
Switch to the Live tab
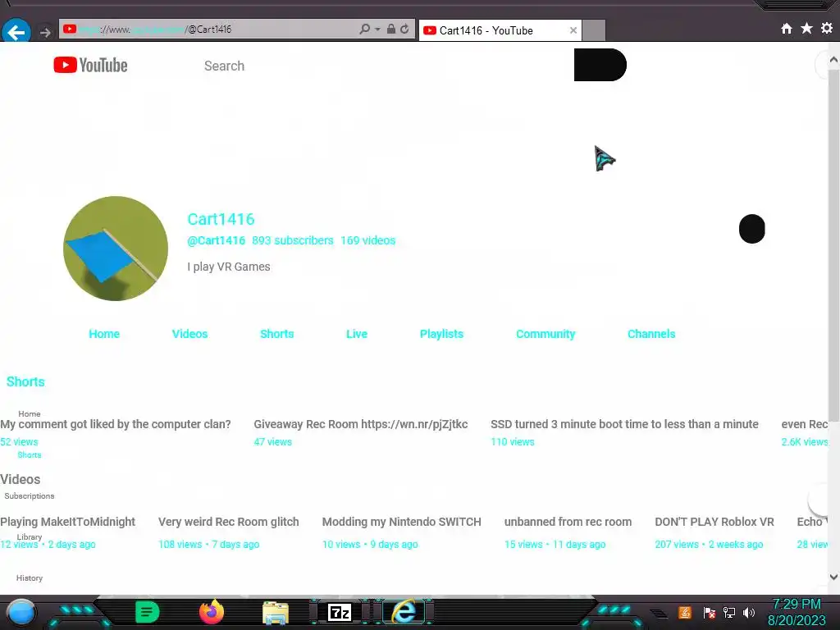click(357, 334)
